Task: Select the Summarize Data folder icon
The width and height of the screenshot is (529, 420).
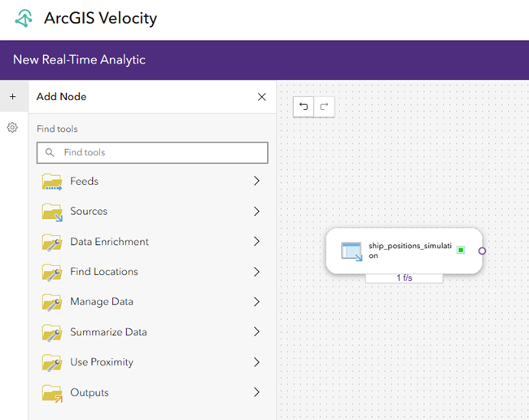Action: 52,333
